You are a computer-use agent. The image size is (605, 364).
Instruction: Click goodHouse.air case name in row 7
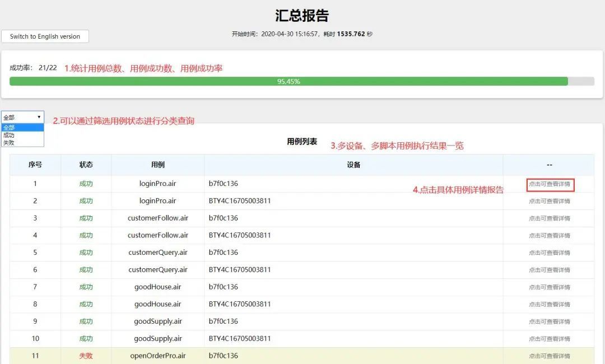pyautogui.click(x=158, y=287)
